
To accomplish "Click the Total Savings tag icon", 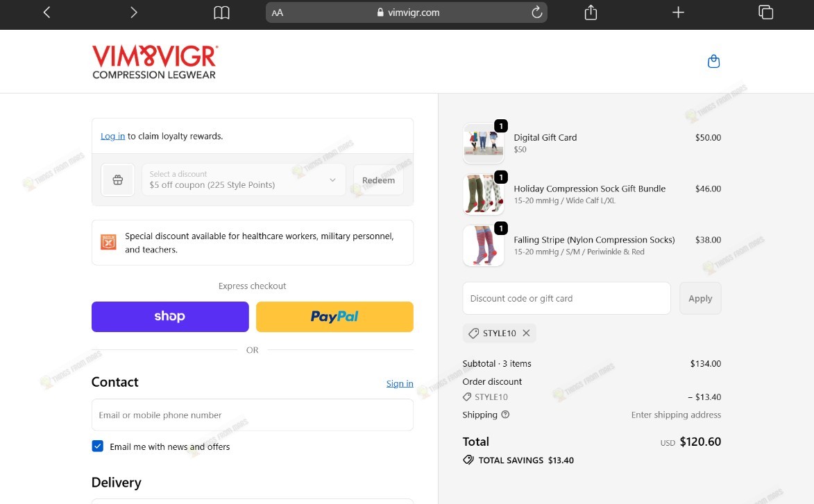I will [x=468, y=460].
